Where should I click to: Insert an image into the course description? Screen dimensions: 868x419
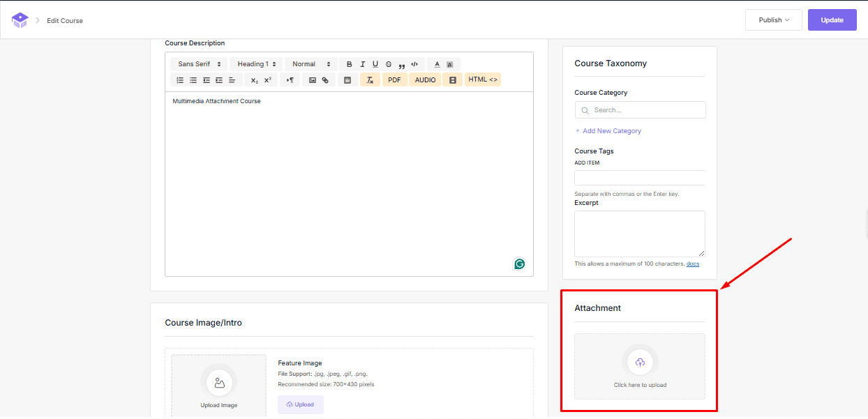(312, 79)
